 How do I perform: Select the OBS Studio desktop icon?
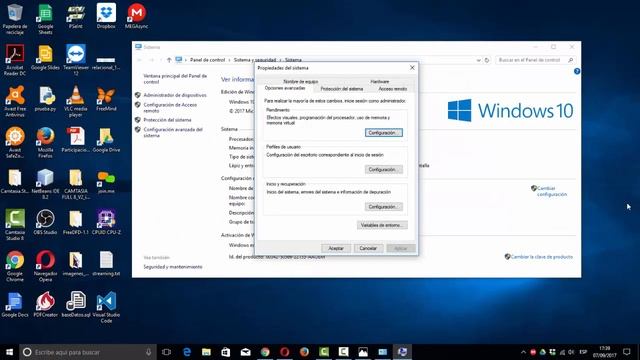click(45, 222)
